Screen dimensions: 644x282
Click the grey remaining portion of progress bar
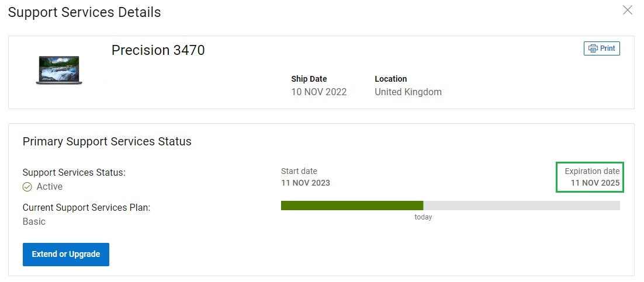pos(522,206)
